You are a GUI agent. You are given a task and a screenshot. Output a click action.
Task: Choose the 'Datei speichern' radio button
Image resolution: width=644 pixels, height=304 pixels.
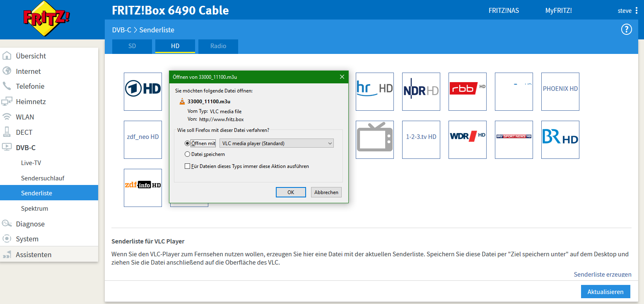187,154
